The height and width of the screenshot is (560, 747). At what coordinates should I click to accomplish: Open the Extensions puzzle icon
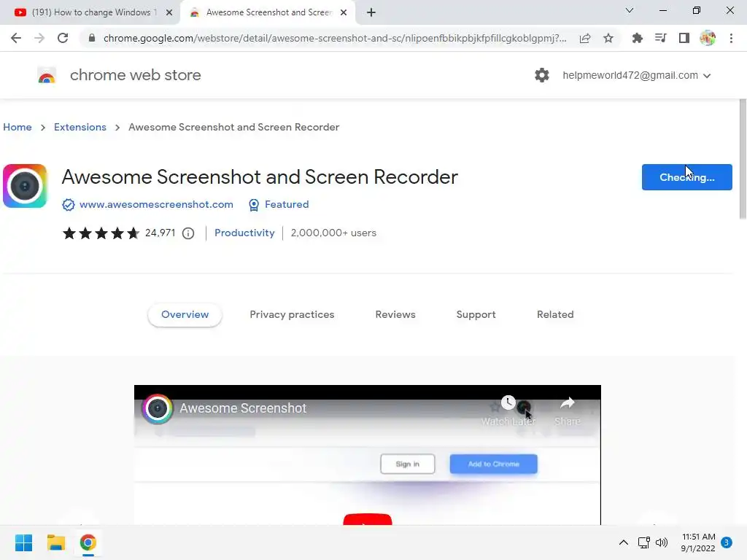pos(637,38)
